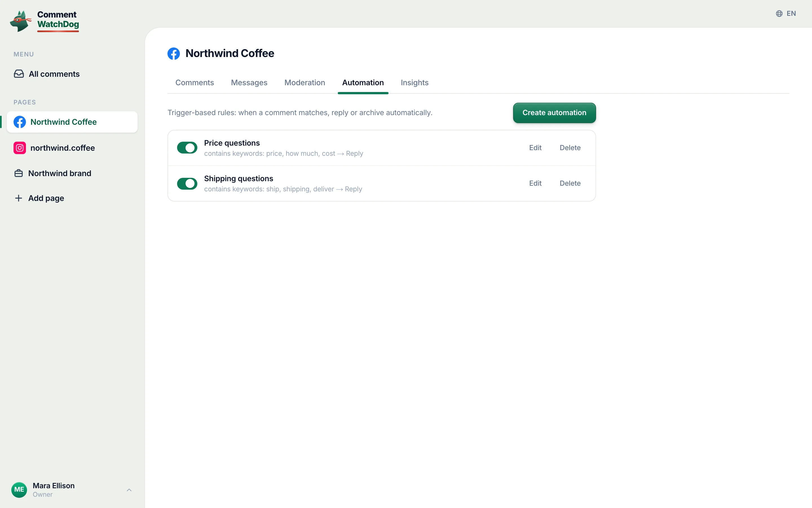Click the Create automation button
This screenshot has height=508, width=812.
(554, 113)
